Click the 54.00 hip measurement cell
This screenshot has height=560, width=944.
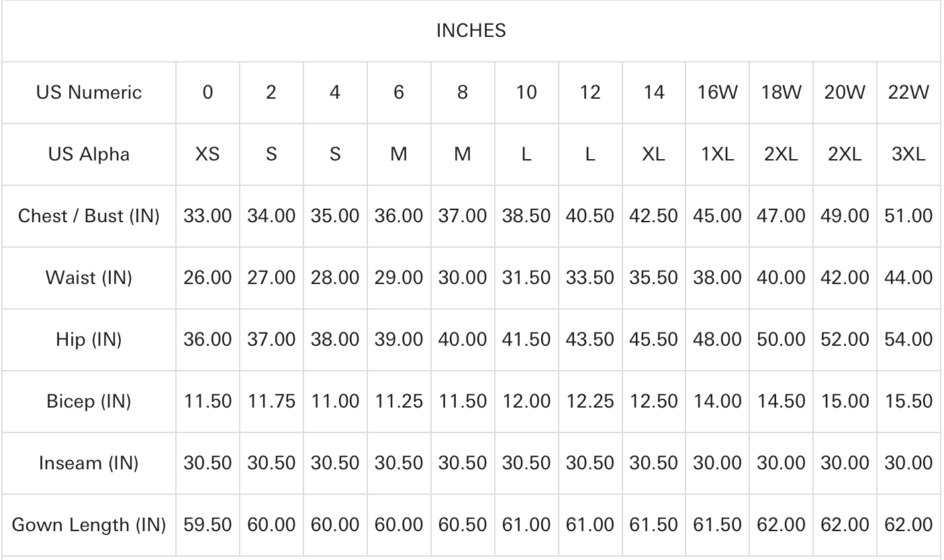(x=908, y=340)
